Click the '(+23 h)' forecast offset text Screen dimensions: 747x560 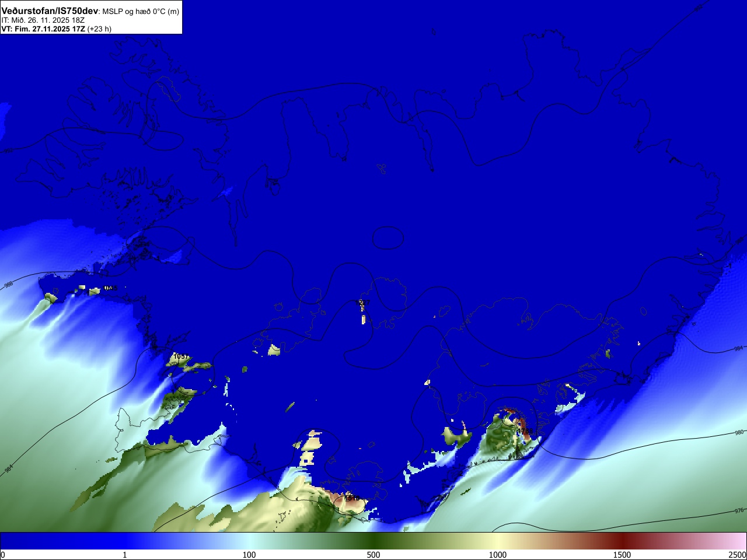tap(99, 29)
